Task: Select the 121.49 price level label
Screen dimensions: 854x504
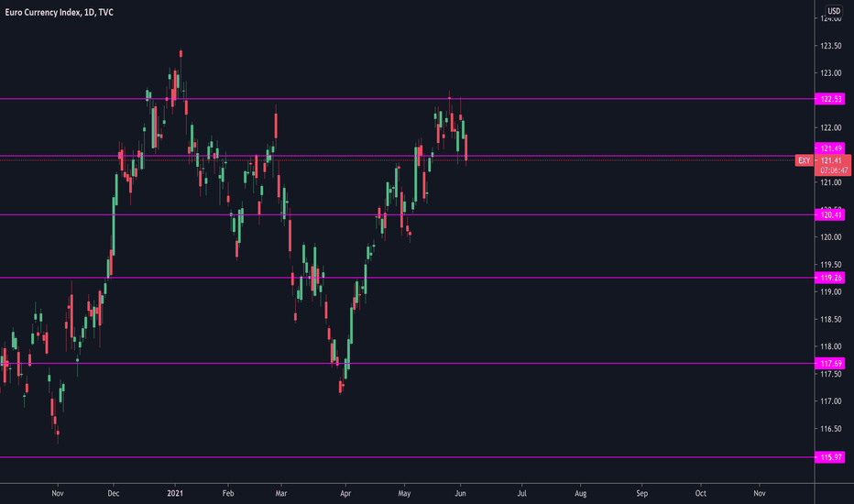Action: (830, 148)
